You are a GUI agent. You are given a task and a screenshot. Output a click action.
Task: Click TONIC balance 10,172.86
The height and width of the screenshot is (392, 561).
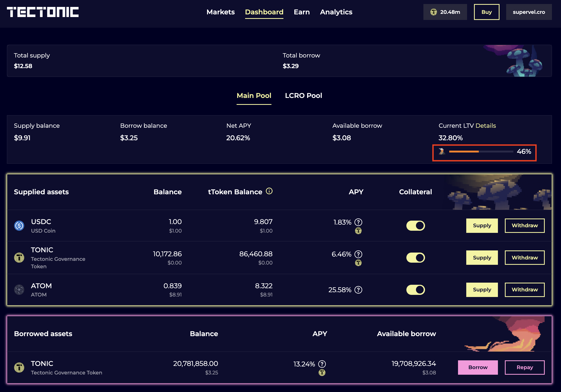[167, 254]
